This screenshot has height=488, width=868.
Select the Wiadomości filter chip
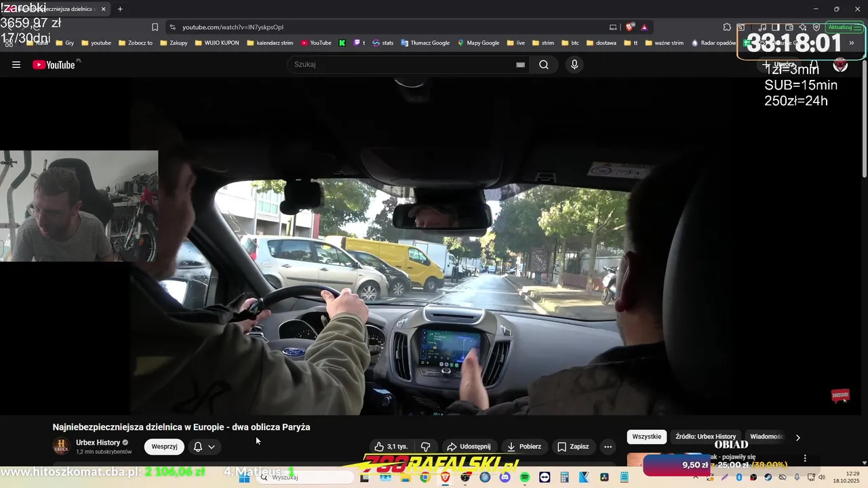click(766, 436)
